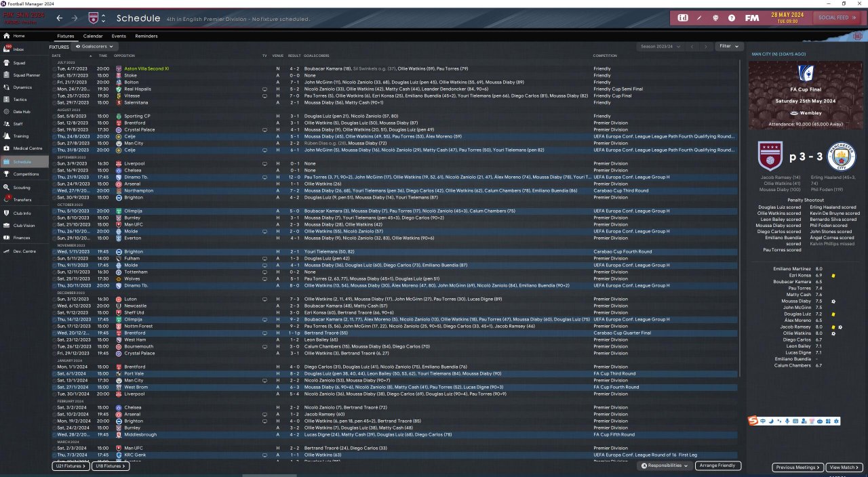Open the Season 2023/24 dropdown
The height and width of the screenshot is (477, 868).
tap(660, 47)
